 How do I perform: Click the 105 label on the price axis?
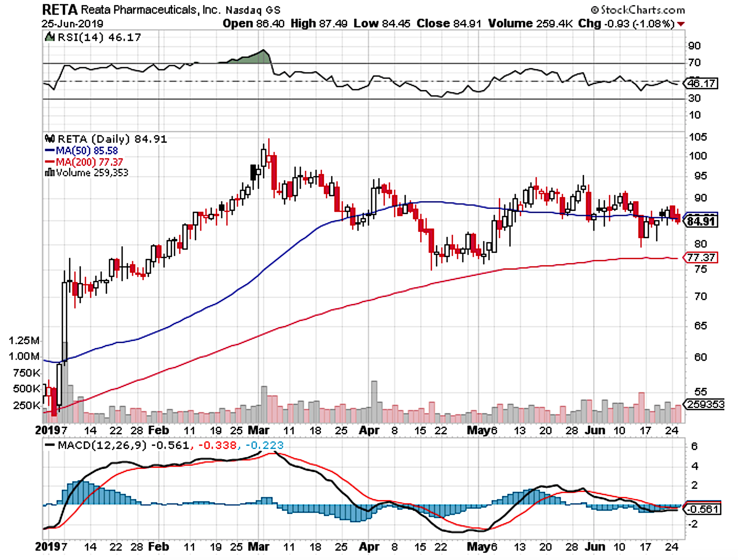click(698, 137)
